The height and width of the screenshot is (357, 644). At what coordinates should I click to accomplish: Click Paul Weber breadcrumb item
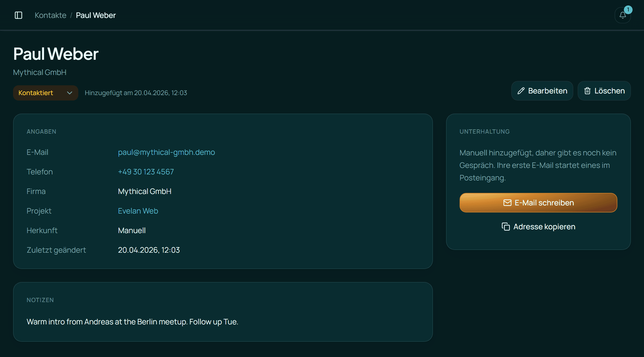96,15
